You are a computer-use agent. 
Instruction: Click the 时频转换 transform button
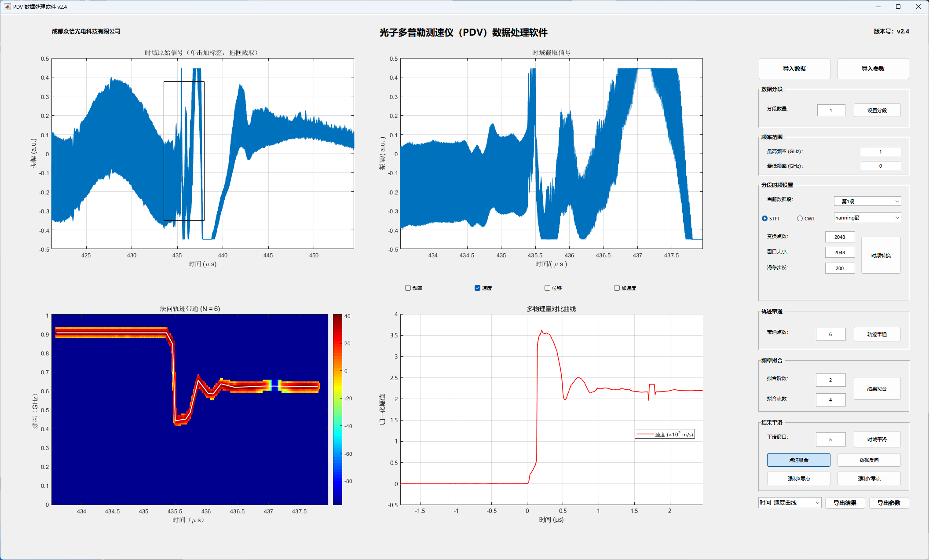(x=881, y=255)
